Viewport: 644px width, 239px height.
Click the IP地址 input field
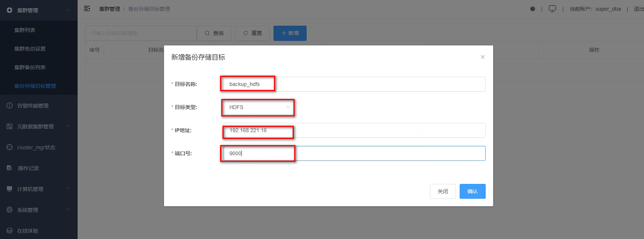354,130
